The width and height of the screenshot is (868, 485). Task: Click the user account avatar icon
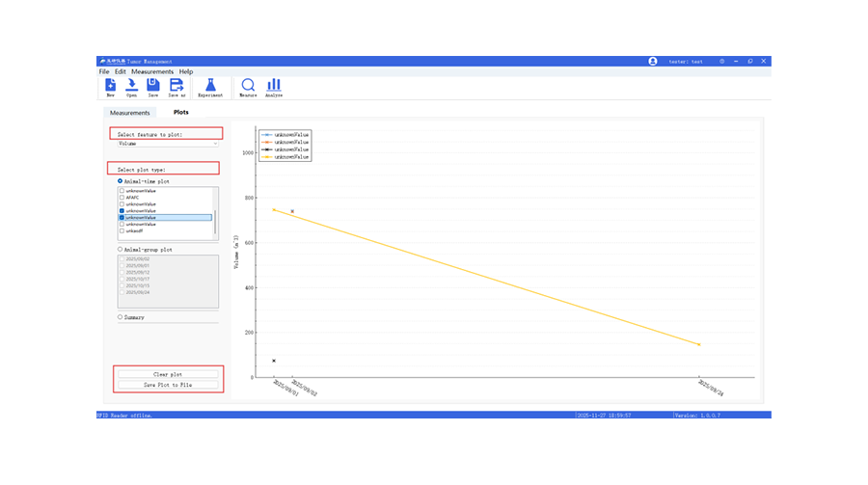653,61
